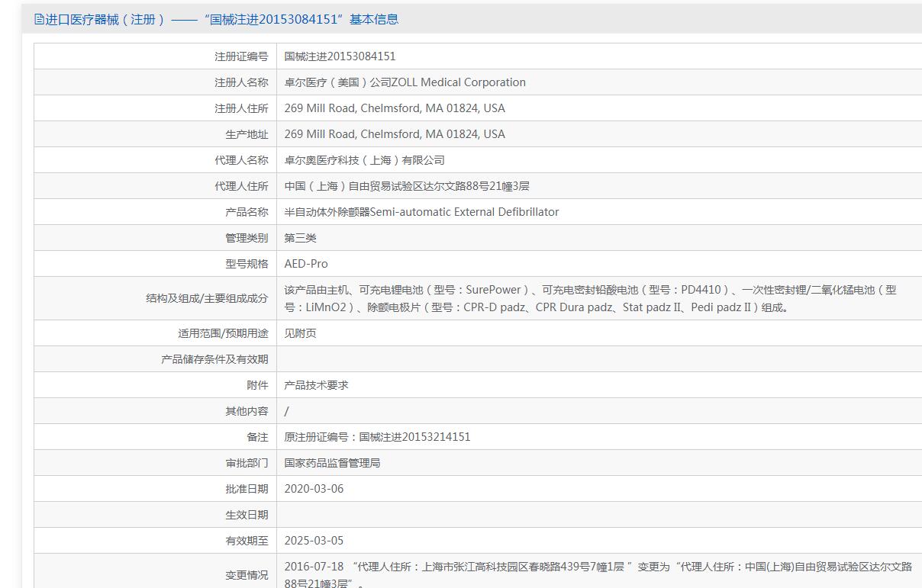The image size is (922, 588).
Task: Click the "第三类" management class value
Action: pyautogui.click(x=300, y=238)
